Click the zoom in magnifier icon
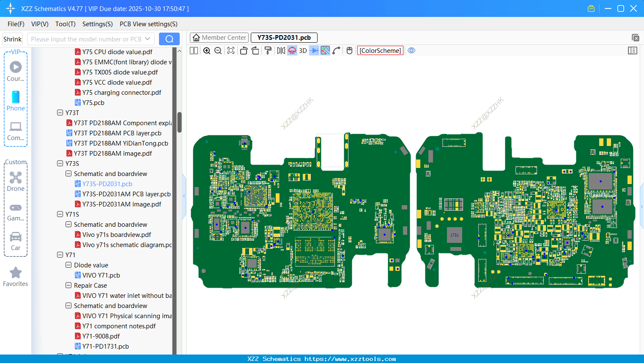 207,51
